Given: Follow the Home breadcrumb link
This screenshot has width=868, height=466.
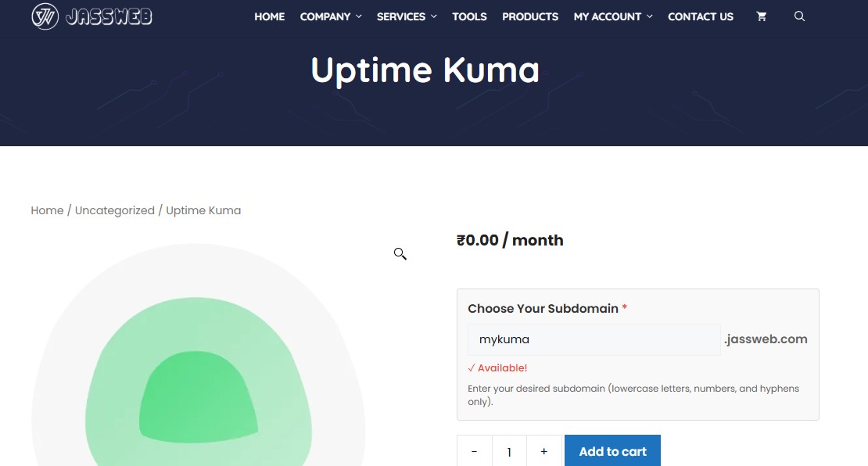Looking at the screenshot, I should (47, 210).
